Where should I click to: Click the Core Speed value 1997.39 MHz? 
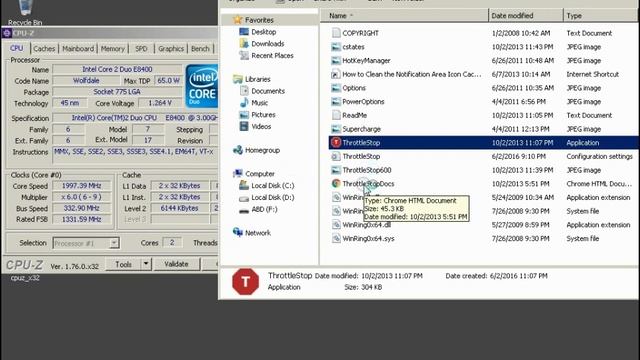coord(82,186)
